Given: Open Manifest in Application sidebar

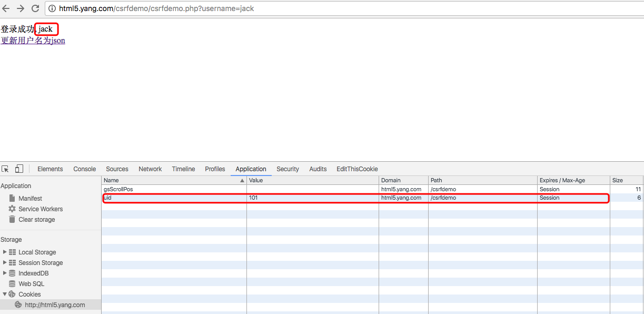Looking at the screenshot, I should pos(30,199).
